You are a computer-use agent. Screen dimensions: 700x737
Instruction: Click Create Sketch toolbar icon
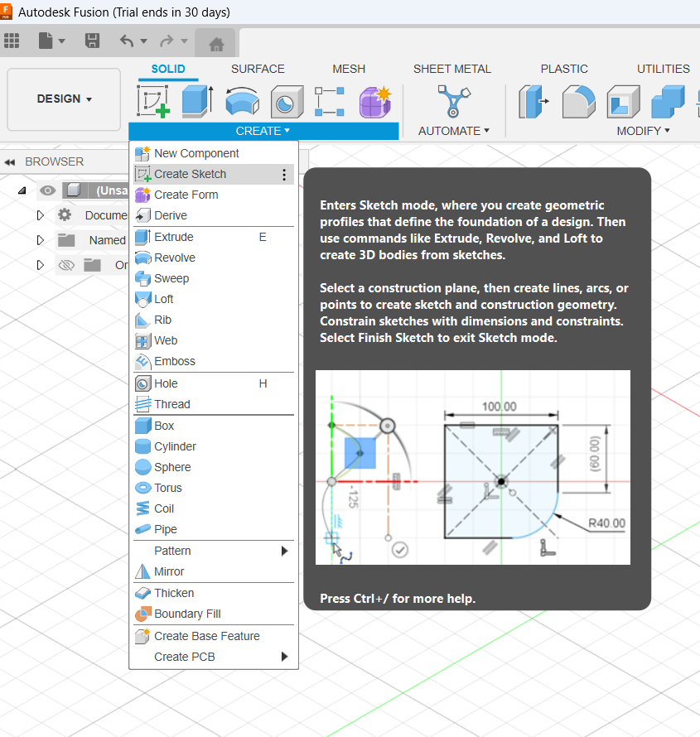[x=153, y=101]
